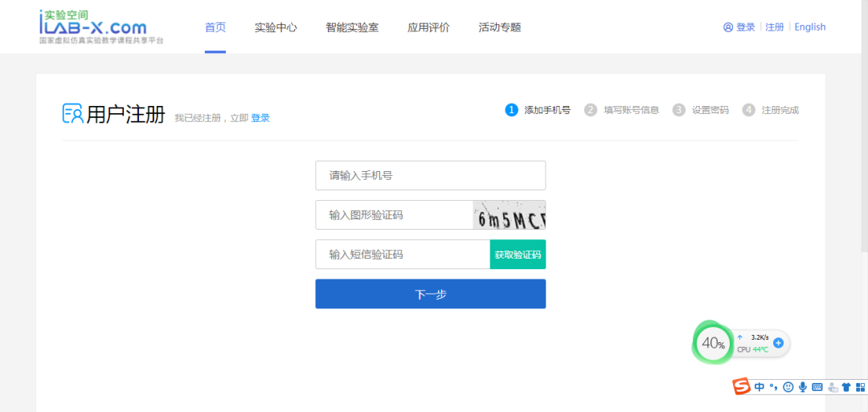The image size is (868, 412).
Task: Click the 注册 link in header
Action: click(775, 27)
